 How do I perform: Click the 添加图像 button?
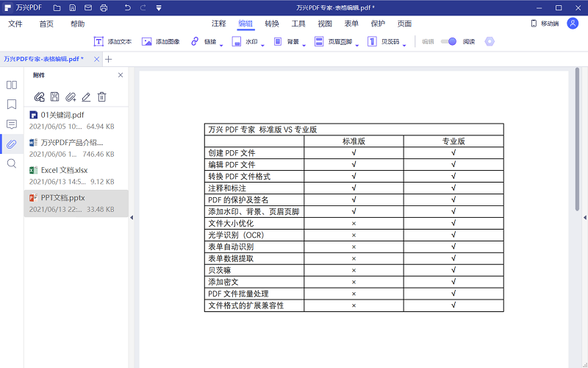pyautogui.click(x=161, y=42)
